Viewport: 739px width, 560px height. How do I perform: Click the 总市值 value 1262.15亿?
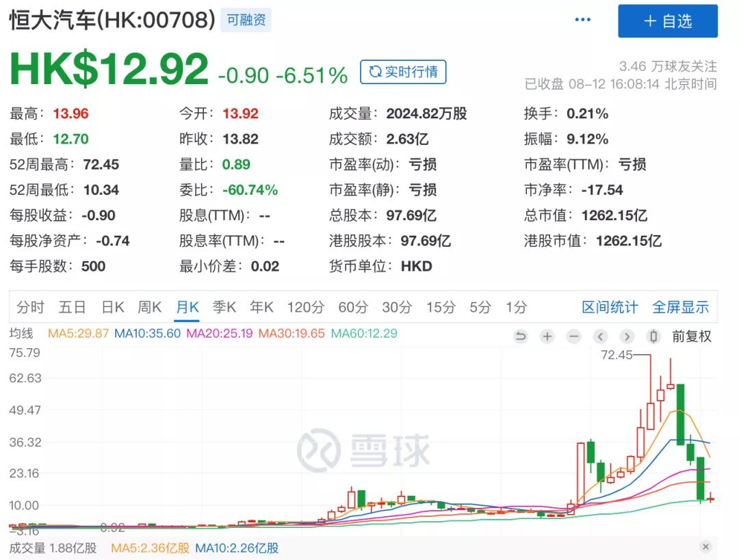(x=614, y=215)
